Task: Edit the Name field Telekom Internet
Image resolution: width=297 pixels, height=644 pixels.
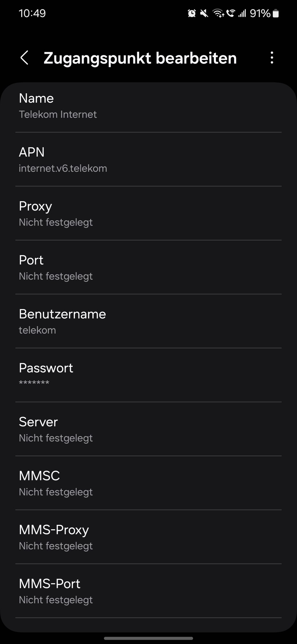Action: click(148, 106)
